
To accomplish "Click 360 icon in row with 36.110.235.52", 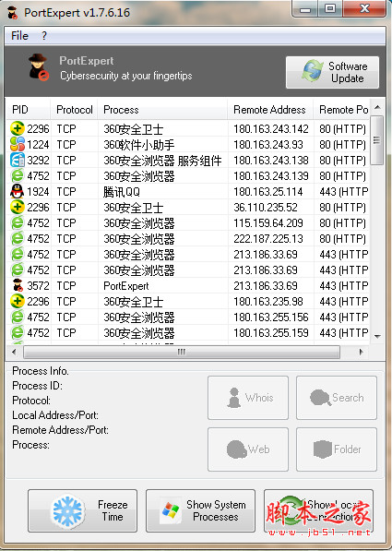I will [18, 207].
